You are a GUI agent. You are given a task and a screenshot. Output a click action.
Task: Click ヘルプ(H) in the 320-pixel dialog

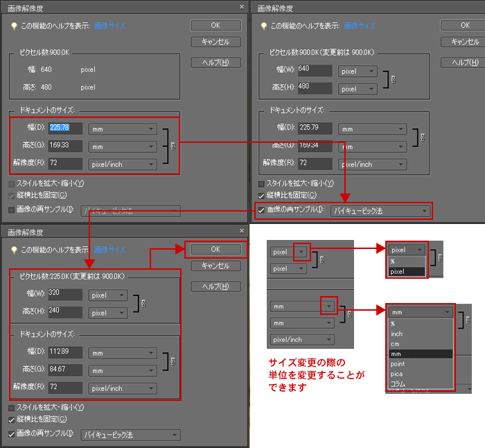pos(215,286)
